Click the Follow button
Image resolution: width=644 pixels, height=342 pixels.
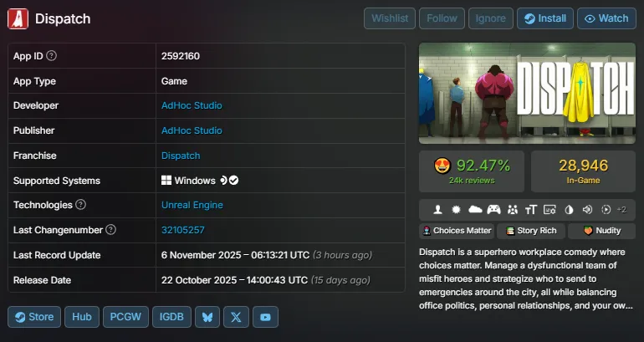point(442,18)
